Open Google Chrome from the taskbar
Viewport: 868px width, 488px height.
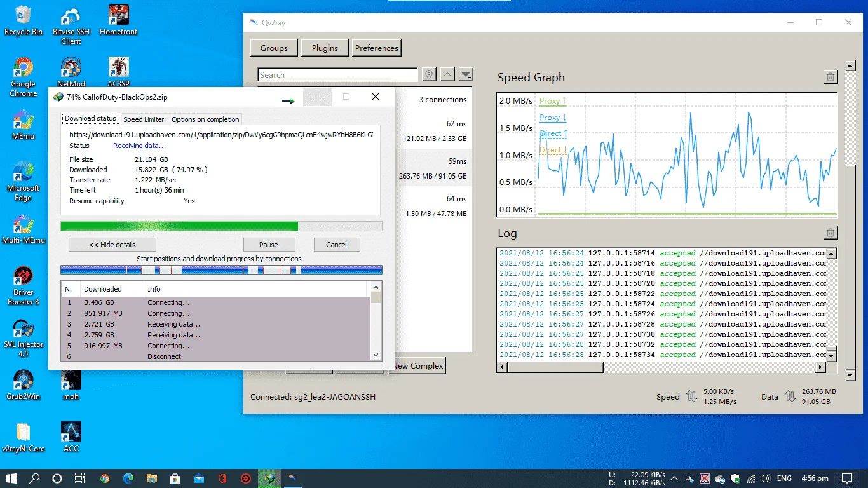click(x=105, y=478)
